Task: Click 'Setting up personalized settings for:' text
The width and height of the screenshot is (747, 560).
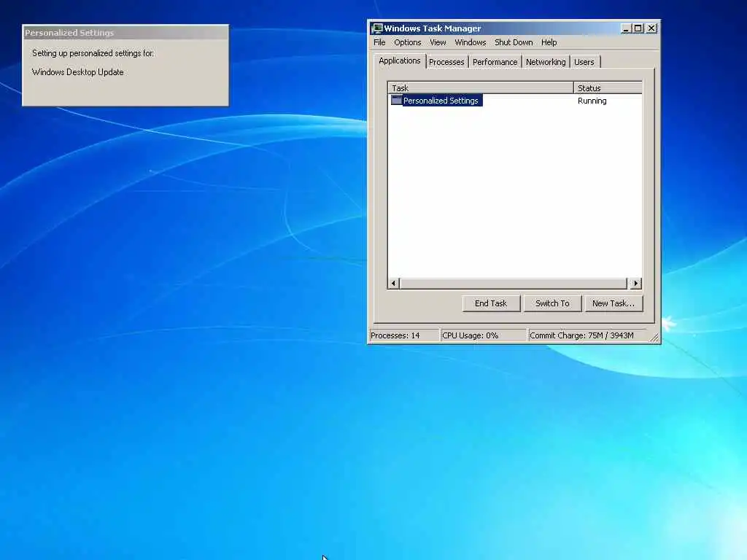Action: 93,53
